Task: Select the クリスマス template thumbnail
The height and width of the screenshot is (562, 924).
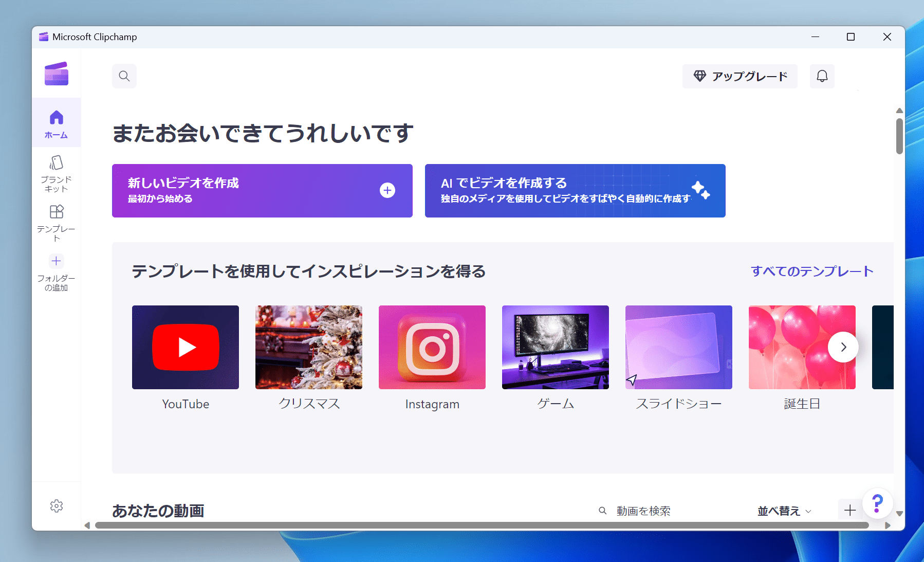Action: [x=309, y=347]
